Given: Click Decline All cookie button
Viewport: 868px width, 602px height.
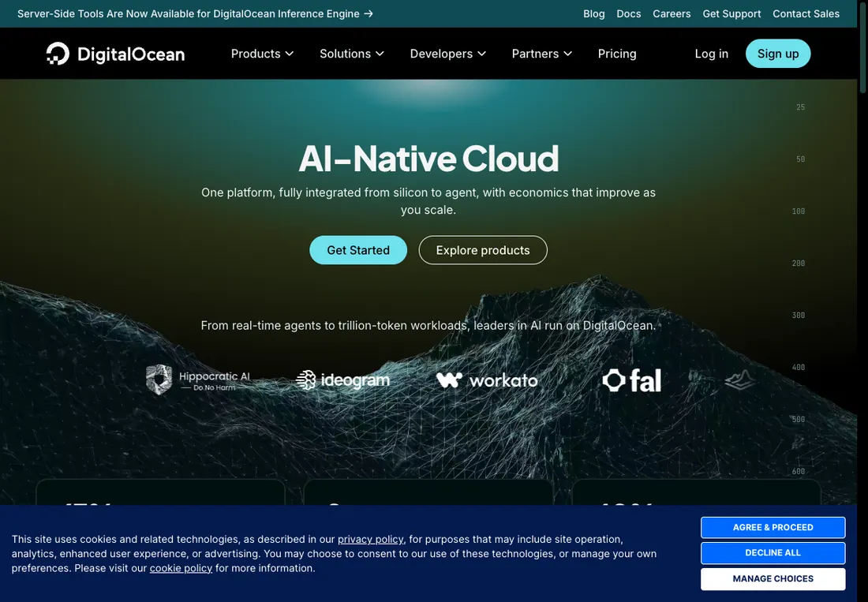Looking at the screenshot, I should click(773, 553).
